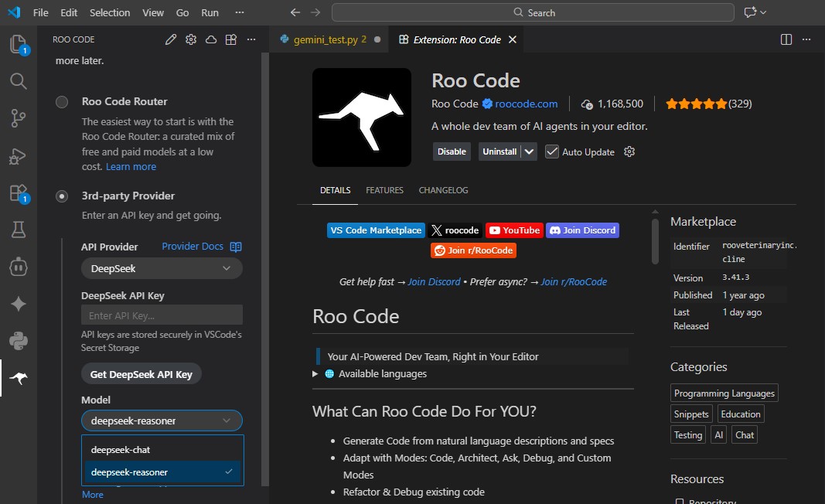The image size is (825, 504).
Task: Switch to the FEATURES tab
Action: tap(384, 189)
